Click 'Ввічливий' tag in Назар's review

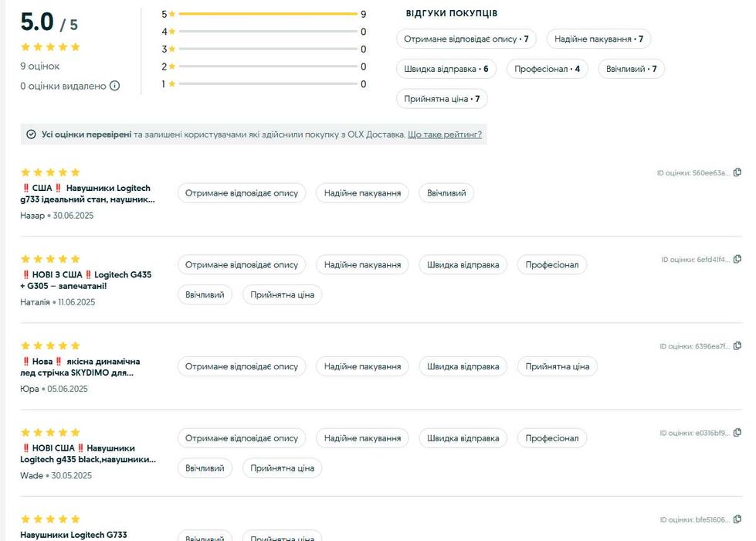(446, 192)
